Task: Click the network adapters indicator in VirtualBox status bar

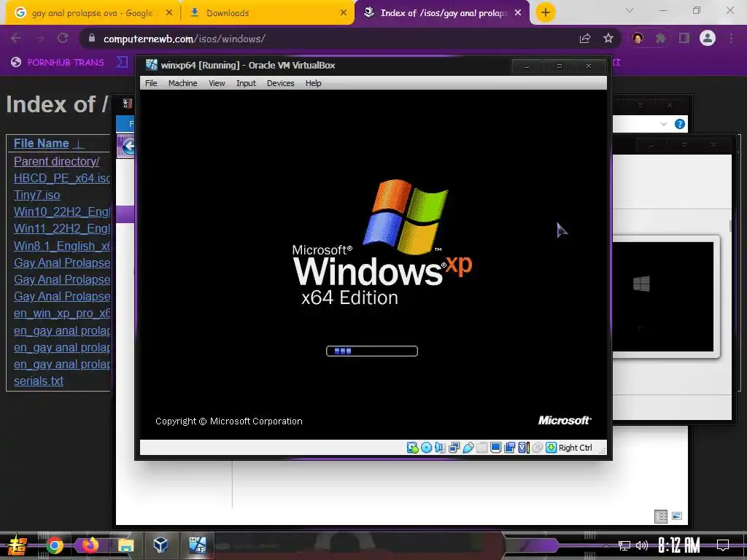Action: coord(454,448)
